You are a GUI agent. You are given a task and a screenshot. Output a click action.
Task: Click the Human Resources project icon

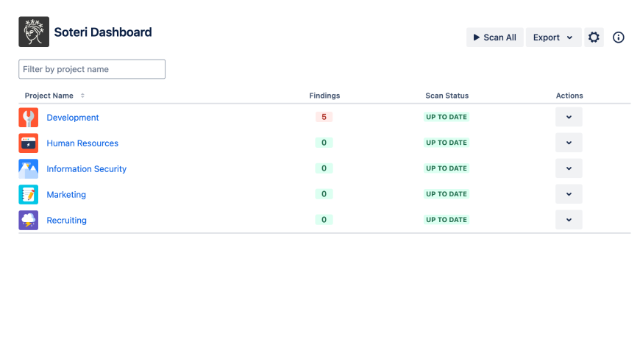coord(29,143)
